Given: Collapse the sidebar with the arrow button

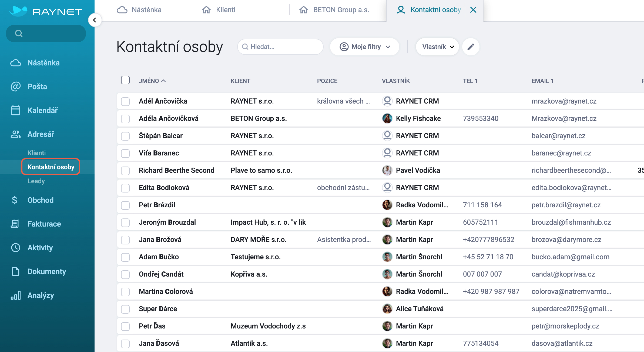Looking at the screenshot, I should click(95, 20).
